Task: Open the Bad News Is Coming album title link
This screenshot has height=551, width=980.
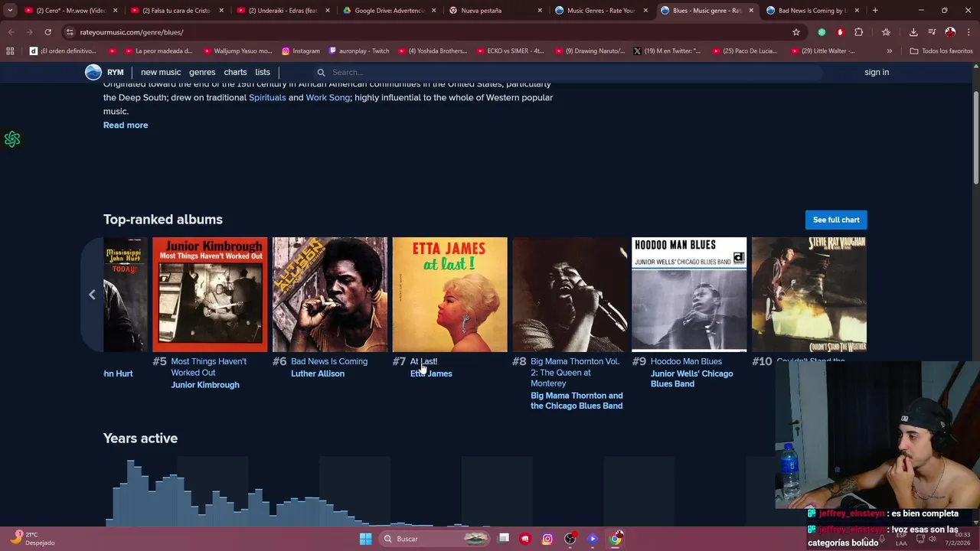Action: point(329,361)
